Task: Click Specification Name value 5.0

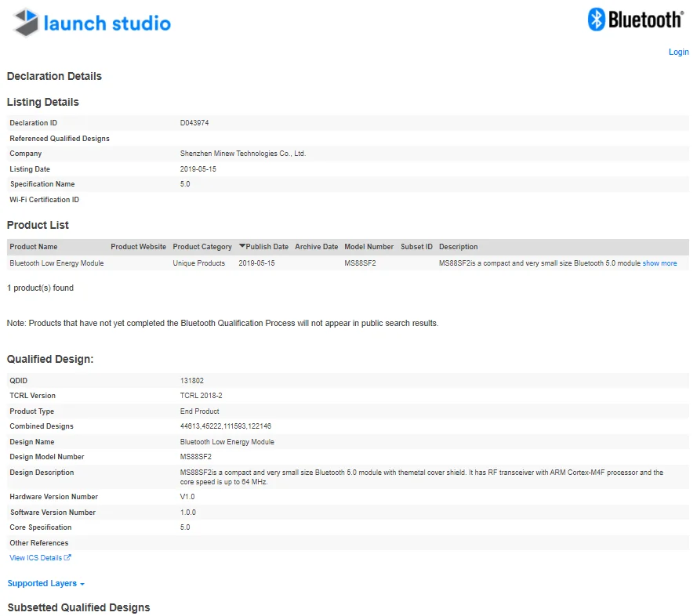Action: (x=185, y=184)
